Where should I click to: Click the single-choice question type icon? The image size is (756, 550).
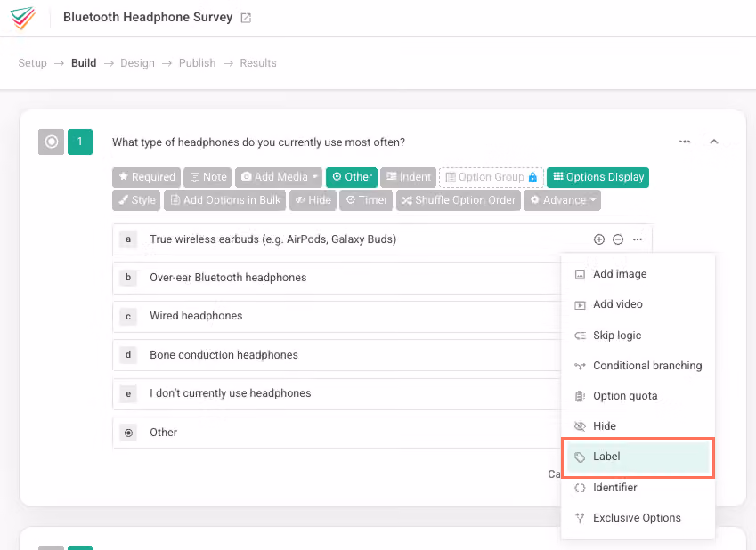51,142
